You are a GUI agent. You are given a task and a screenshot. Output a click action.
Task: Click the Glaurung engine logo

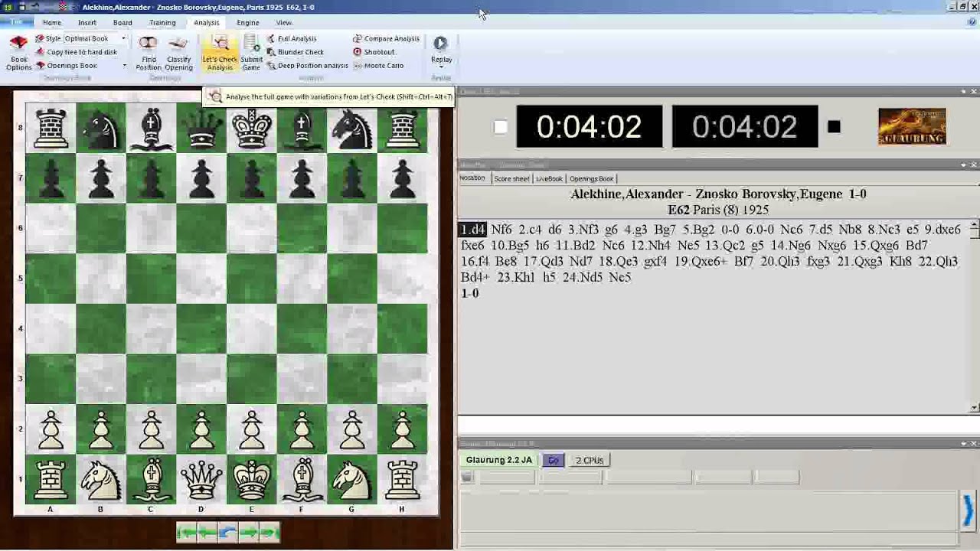click(912, 126)
